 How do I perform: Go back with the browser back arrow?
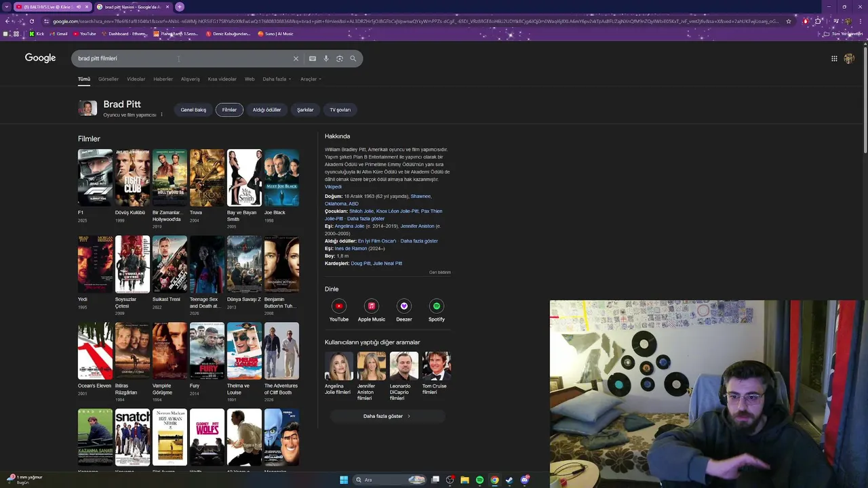click(7, 21)
